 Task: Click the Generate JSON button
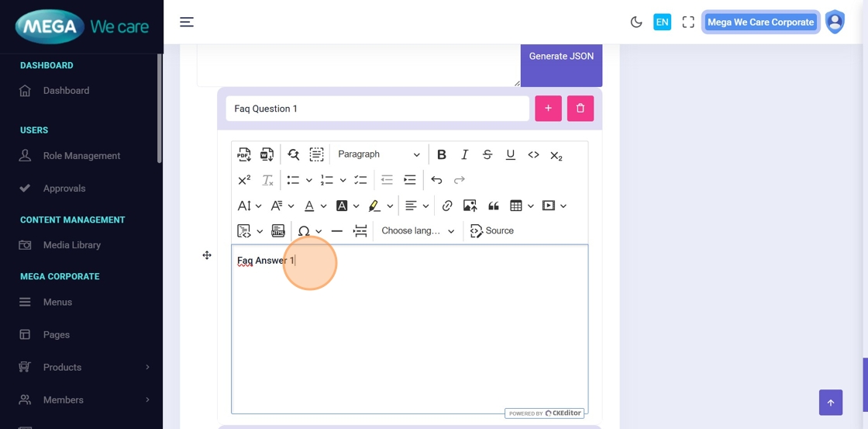click(561, 57)
